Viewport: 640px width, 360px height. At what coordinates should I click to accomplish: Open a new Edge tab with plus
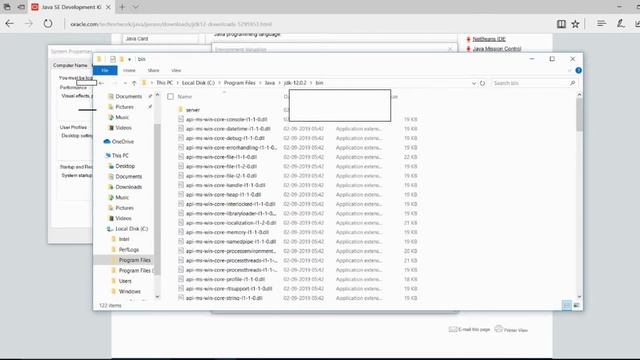tap(122, 7)
